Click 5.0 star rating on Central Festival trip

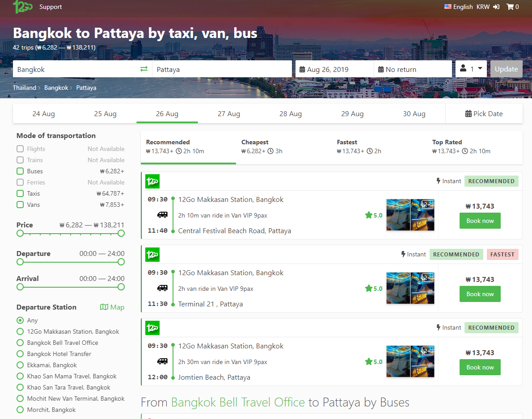click(x=374, y=215)
